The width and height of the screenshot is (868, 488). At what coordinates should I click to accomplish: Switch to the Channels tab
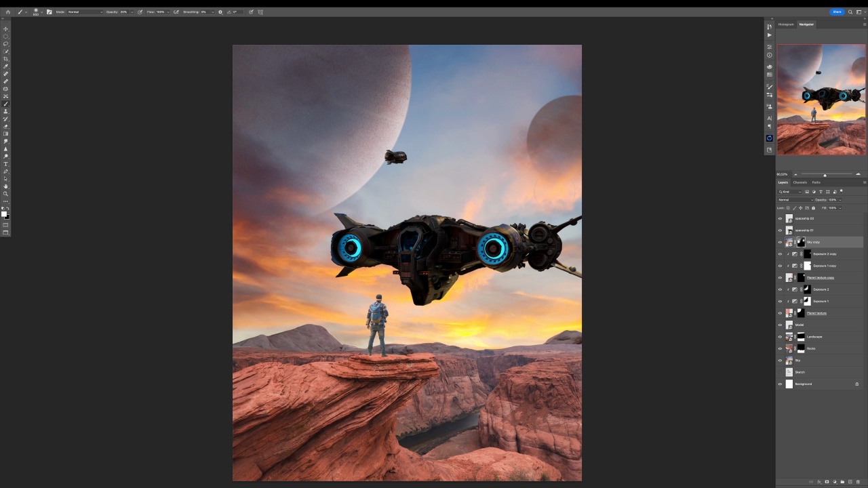click(x=800, y=182)
